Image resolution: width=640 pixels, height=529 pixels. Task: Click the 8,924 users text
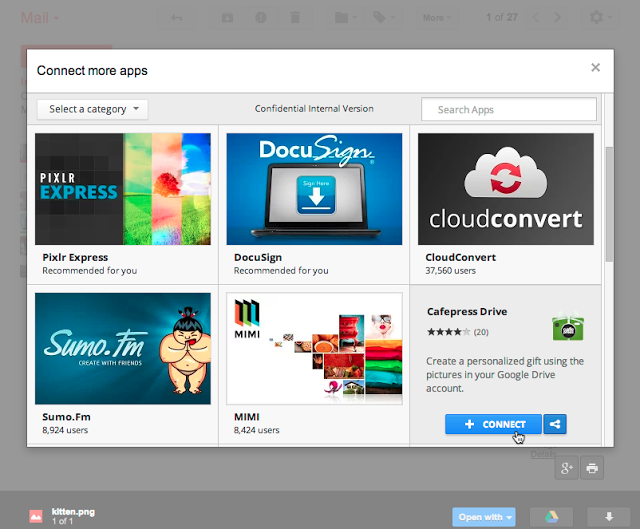(x=65, y=430)
